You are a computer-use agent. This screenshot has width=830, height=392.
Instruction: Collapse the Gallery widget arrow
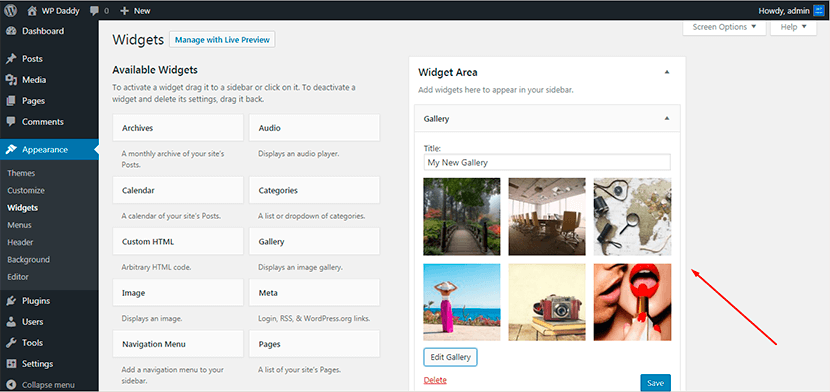click(667, 119)
